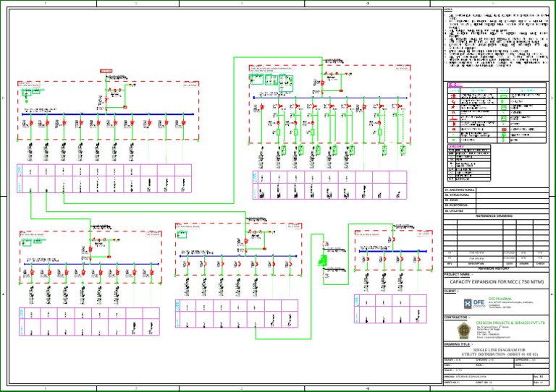
Task: Click the solid green equipment symbol between the lower panels
Action: 324,261
